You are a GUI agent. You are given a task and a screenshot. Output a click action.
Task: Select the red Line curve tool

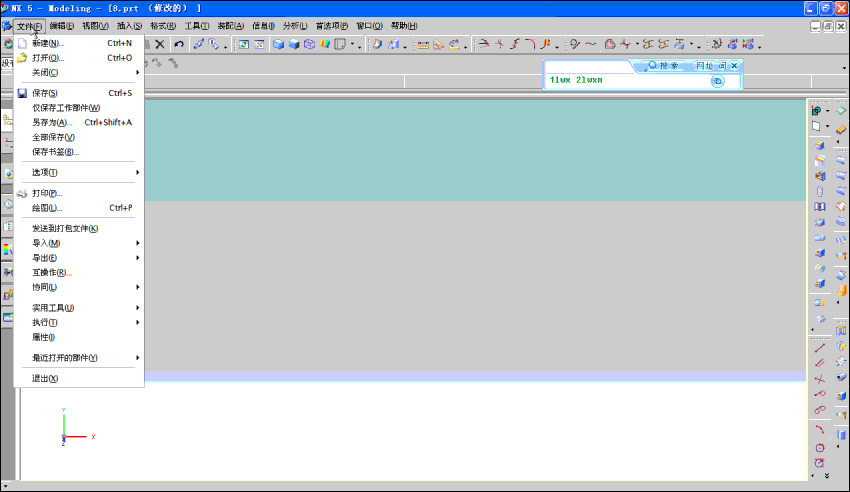(x=820, y=348)
